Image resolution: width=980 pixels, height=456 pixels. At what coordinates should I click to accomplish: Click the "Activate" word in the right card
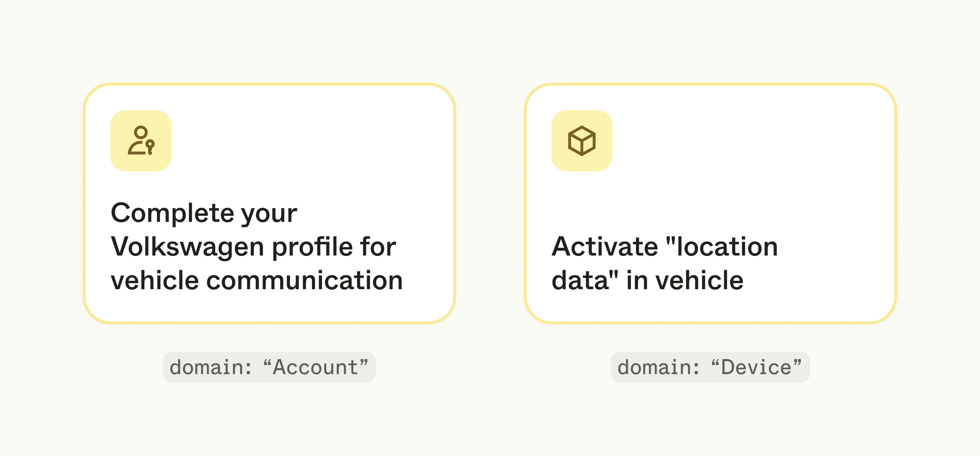tap(604, 247)
